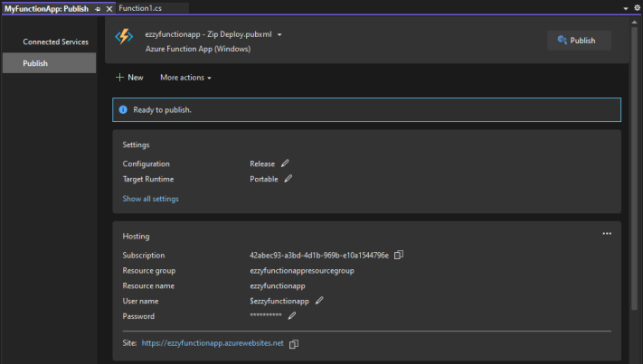
Task: Edit the Configuration Release setting pencil
Action: point(285,163)
